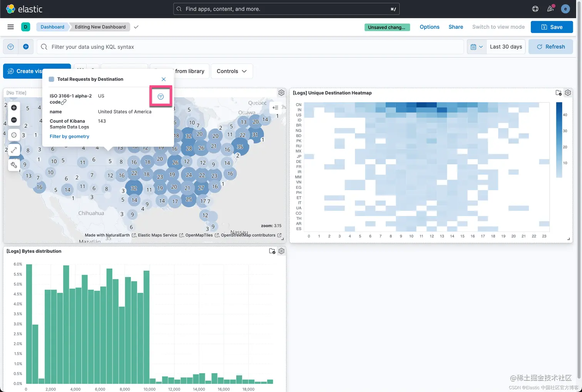
Task: Open the OpenMapTiles attribution link
Action: pos(202,235)
